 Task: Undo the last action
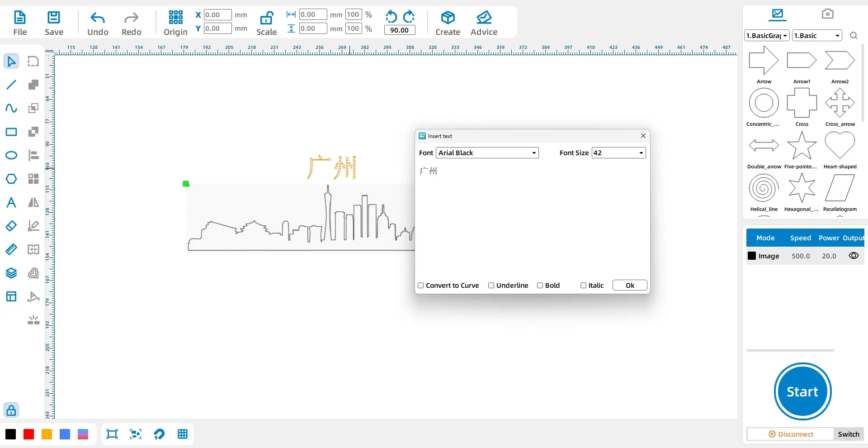[x=98, y=23]
